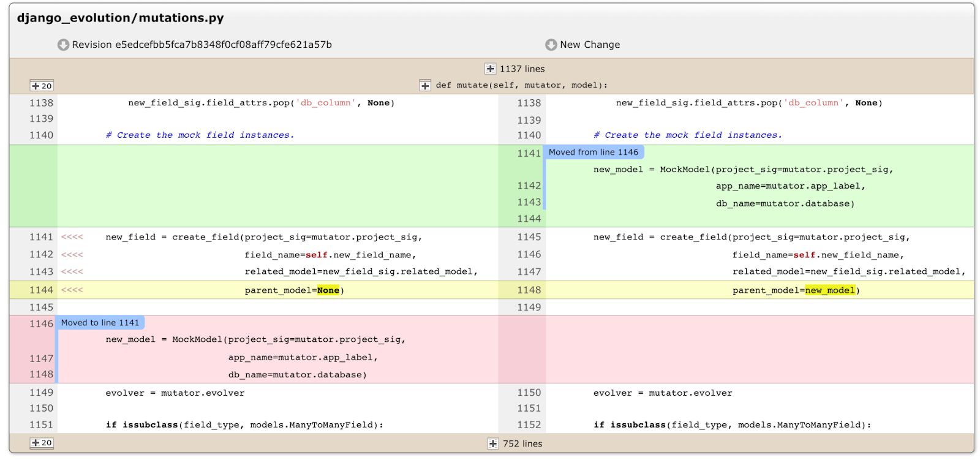Viewport: 980px width, 460px height.
Task: Click 'evolver = mutator.evolver' on original-side line 1149
Action: 175,393
